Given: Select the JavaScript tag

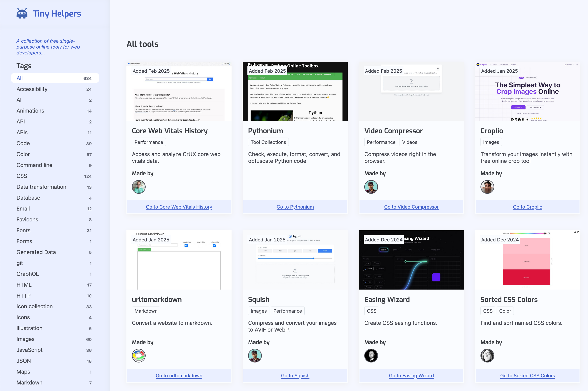Looking at the screenshot, I should (x=55, y=350).
